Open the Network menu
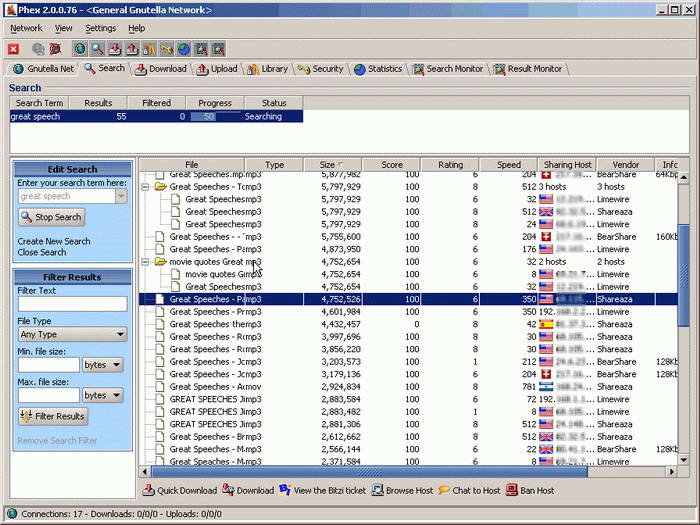The image size is (700, 525). (26, 28)
